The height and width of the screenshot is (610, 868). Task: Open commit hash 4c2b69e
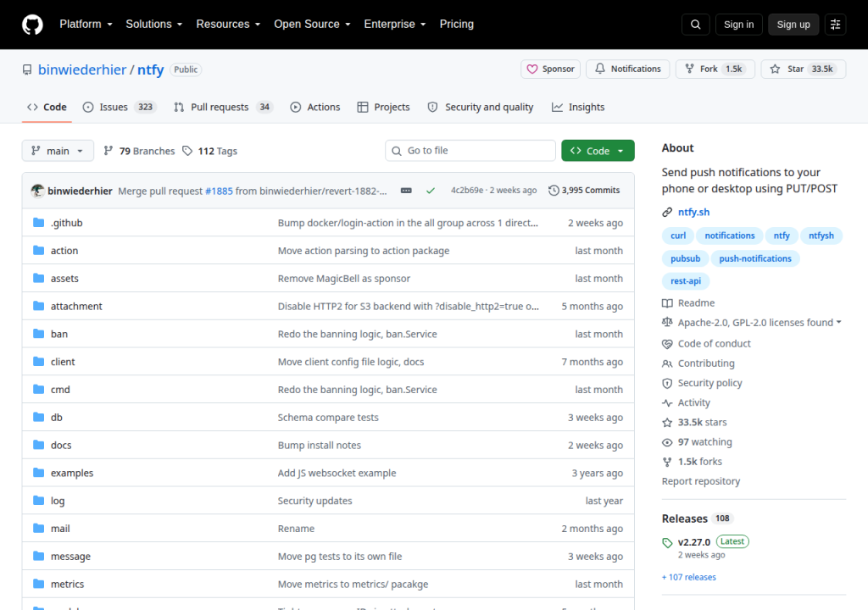tap(467, 191)
